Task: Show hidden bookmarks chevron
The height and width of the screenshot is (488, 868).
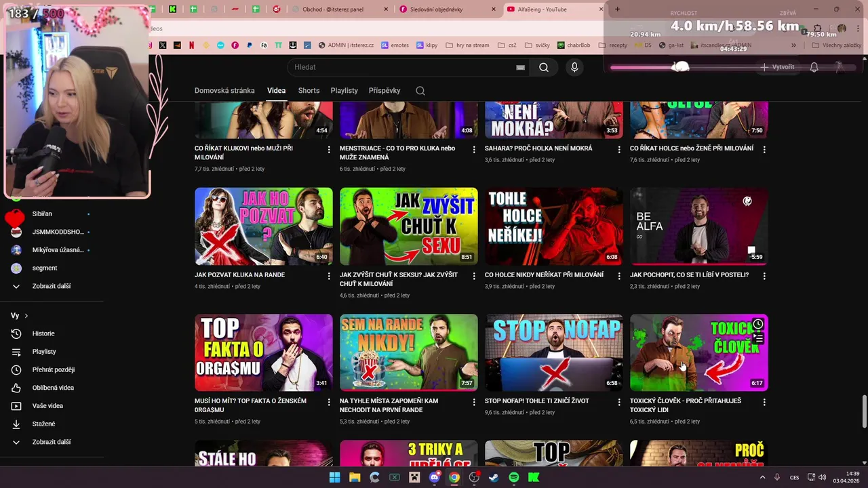Action: coord(793,45)
